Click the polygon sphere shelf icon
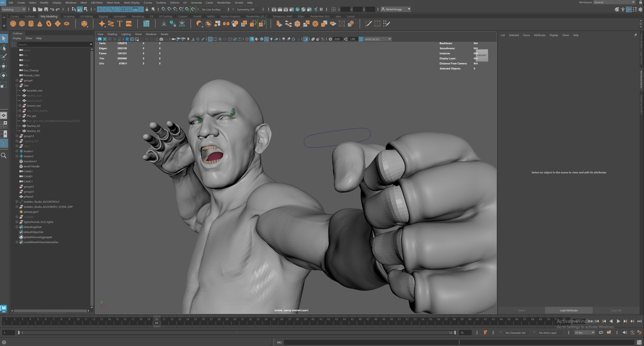Screen dimensions: 644x346 tap(13, 24)
